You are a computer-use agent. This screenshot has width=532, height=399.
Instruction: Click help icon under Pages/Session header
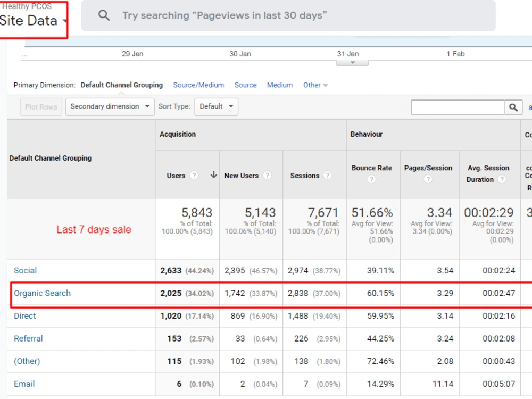(428, 179)
